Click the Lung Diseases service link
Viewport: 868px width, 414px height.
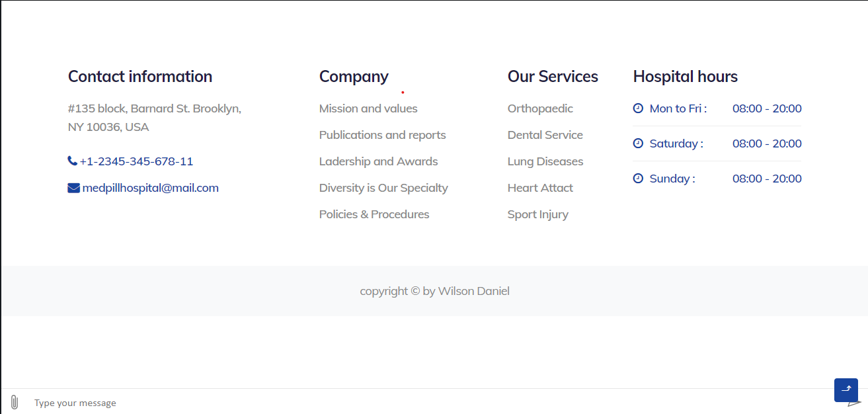545,161
